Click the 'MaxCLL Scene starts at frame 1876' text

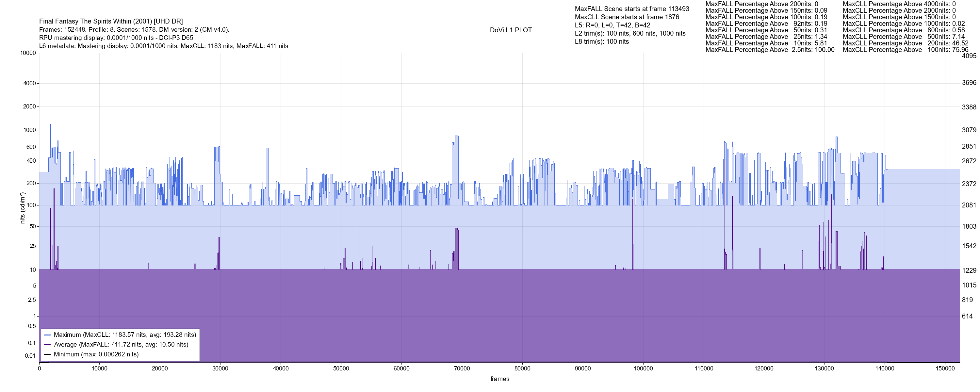pos(627,17)
